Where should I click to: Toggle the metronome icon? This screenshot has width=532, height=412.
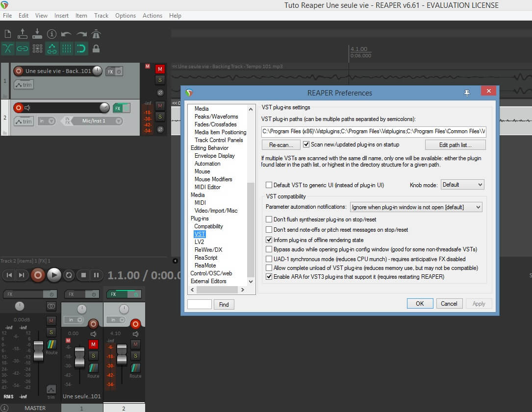coord(97,34)
